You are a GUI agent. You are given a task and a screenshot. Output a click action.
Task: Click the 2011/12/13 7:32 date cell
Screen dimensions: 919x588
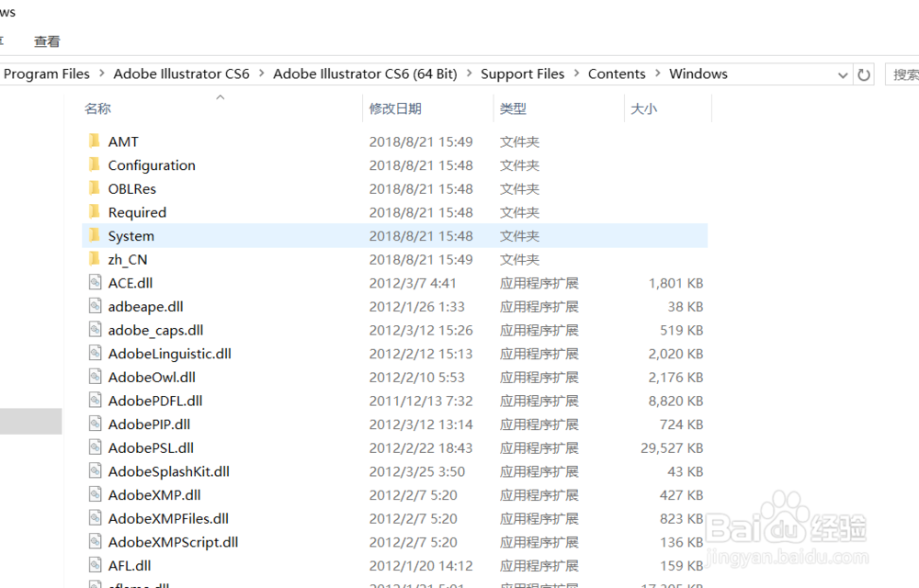click(421, 401)
